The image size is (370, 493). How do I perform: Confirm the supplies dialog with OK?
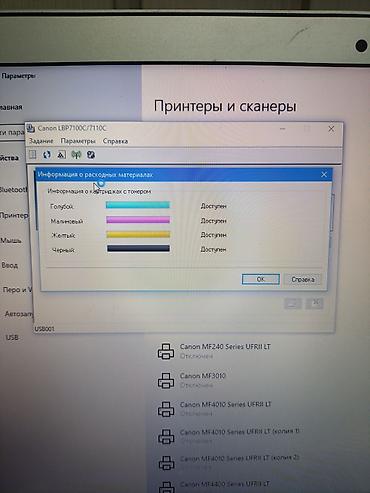pos(261,279)
